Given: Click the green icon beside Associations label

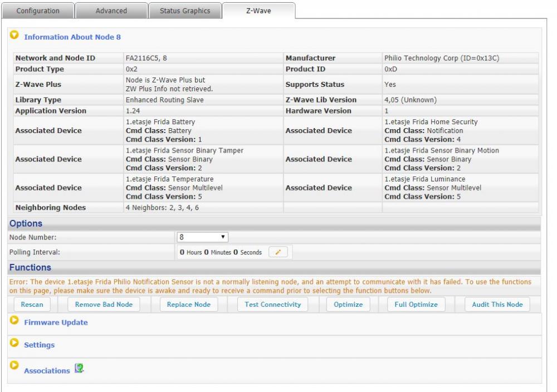Looking at the screenshot, I should [79, 369].
